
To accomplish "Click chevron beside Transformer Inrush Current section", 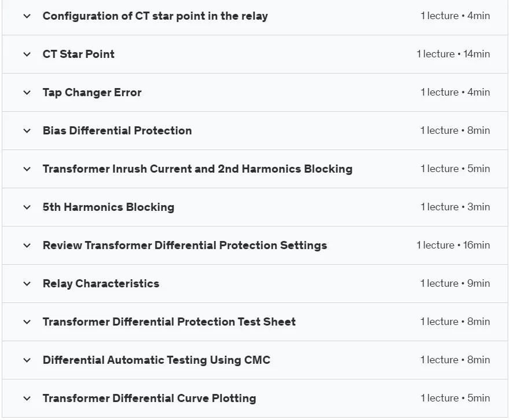I will click(x=27, y=169).
